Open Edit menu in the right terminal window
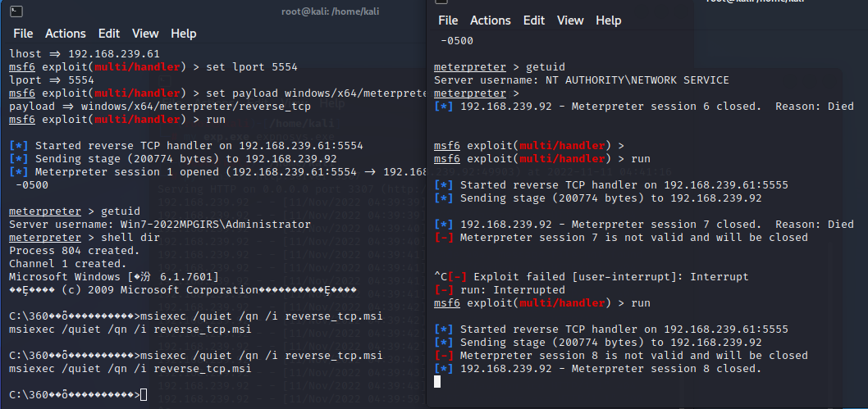 click(534, 20)
